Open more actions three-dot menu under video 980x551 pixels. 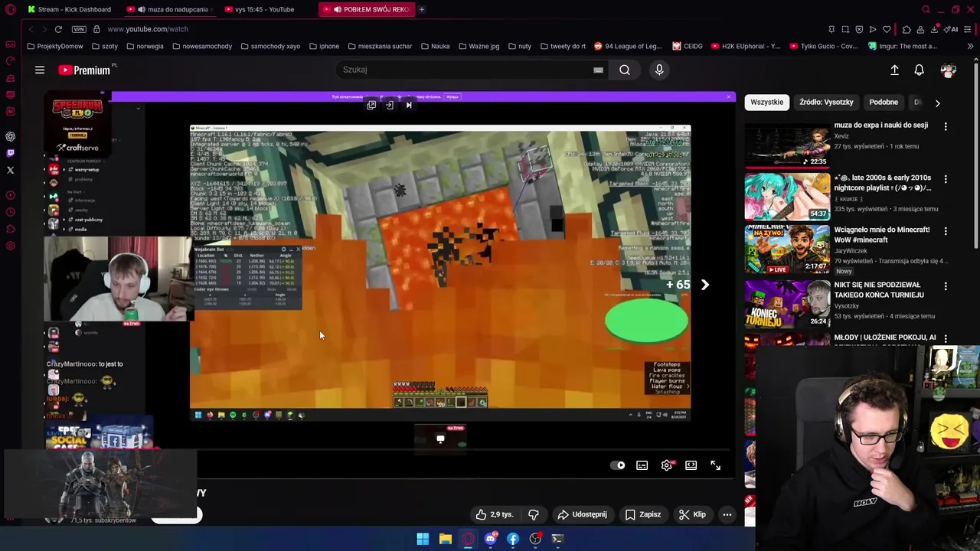point(727,514)
